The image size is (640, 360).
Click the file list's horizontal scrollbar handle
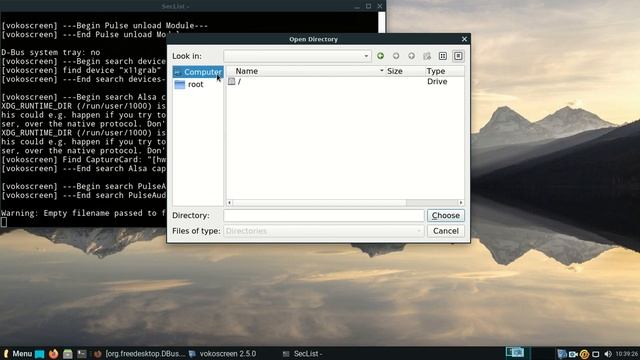(x=319, y=202)
